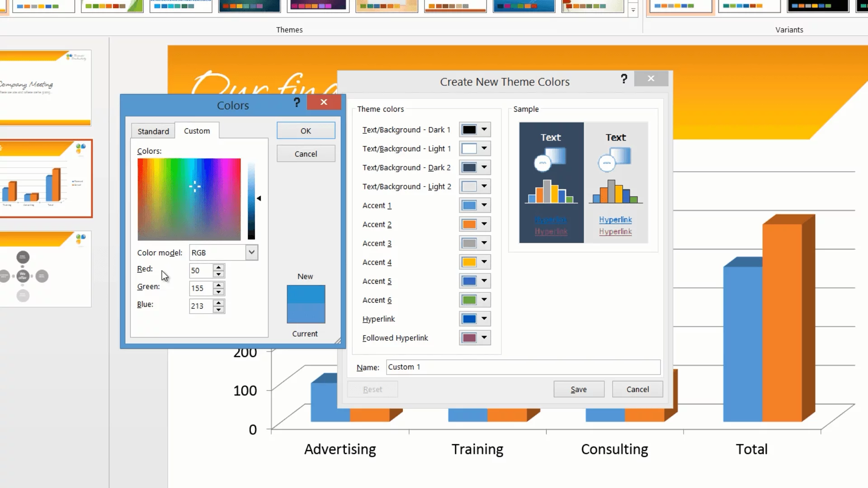
Task: Open Followed Hyperlink color dropdown
Action: (484, 338)
